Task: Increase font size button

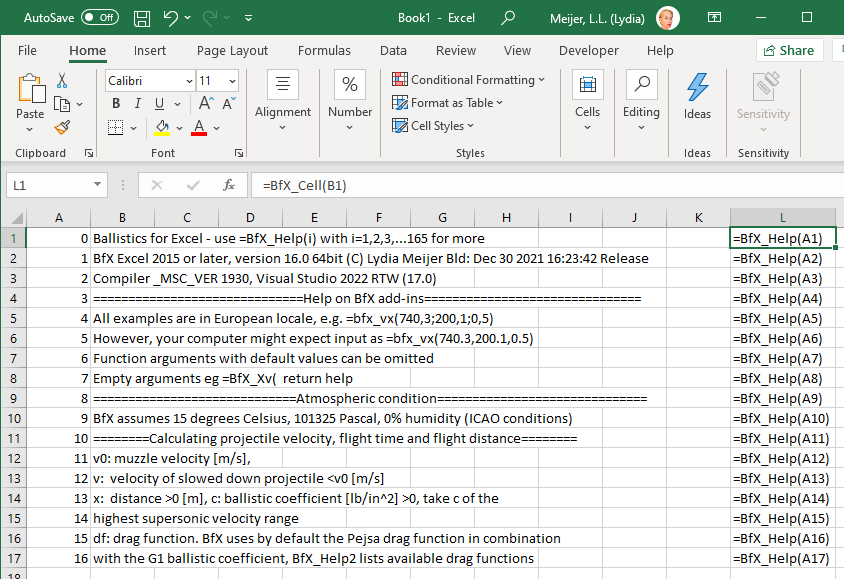Action: point(206,103)
